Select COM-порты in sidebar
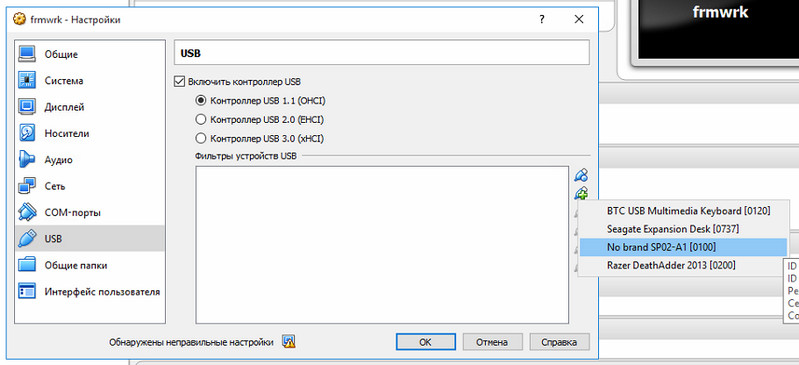This screenshot has height=365, width=799. 90,213
